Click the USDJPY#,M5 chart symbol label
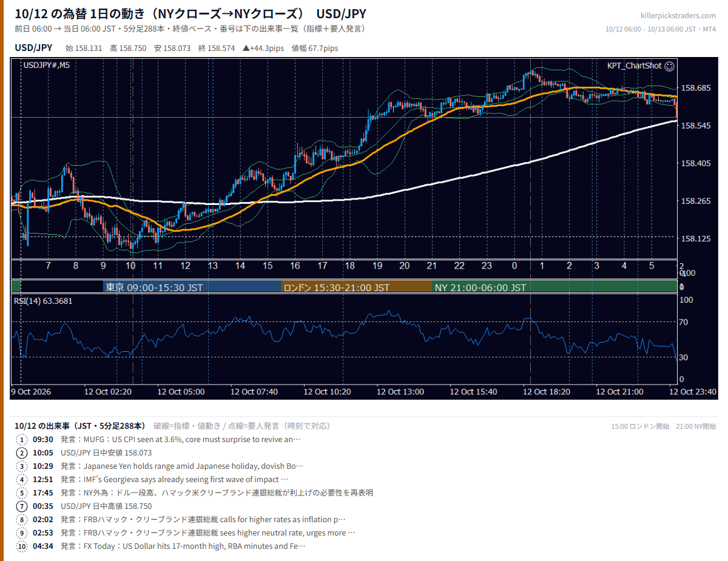 (x=46, y=66)
